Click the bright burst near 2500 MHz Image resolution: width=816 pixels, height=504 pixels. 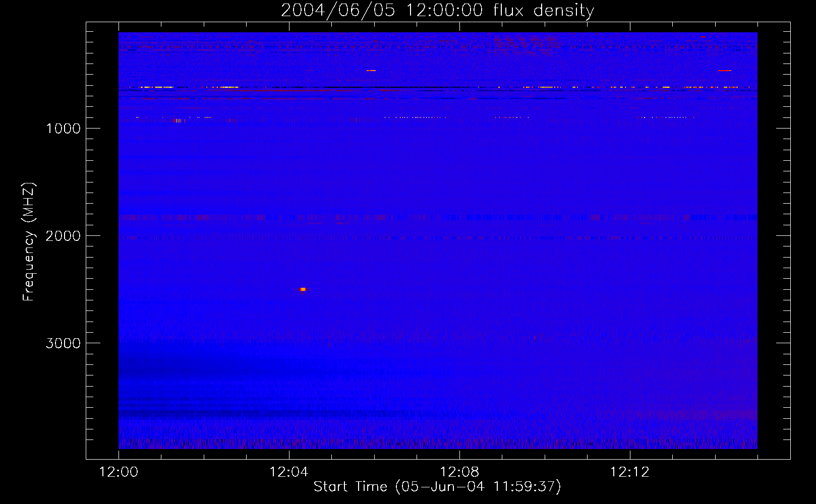point(303,289)
